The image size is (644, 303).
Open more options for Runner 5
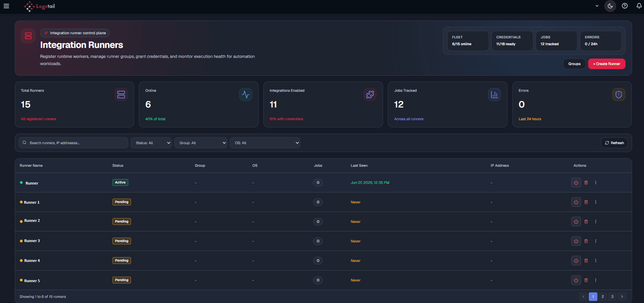tap(596, 280)
